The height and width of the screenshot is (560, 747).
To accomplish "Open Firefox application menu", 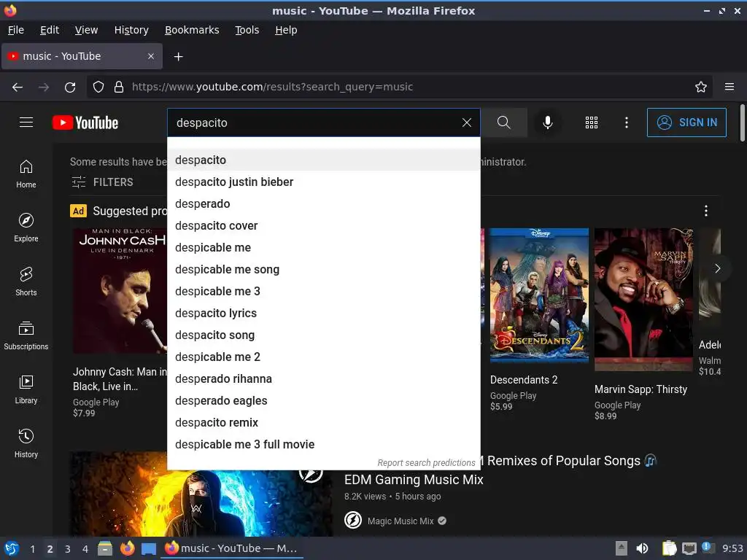I will coord(729,87).
